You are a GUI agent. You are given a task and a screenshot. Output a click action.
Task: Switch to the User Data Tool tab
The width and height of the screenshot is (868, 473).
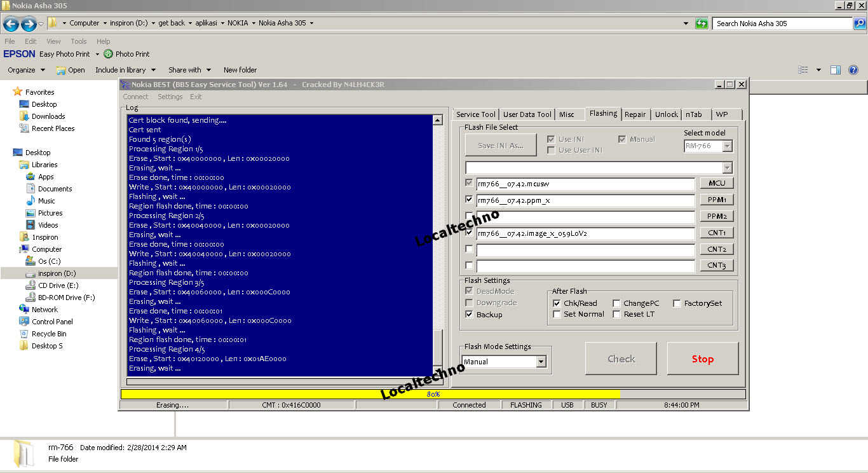tap(527, 114)
